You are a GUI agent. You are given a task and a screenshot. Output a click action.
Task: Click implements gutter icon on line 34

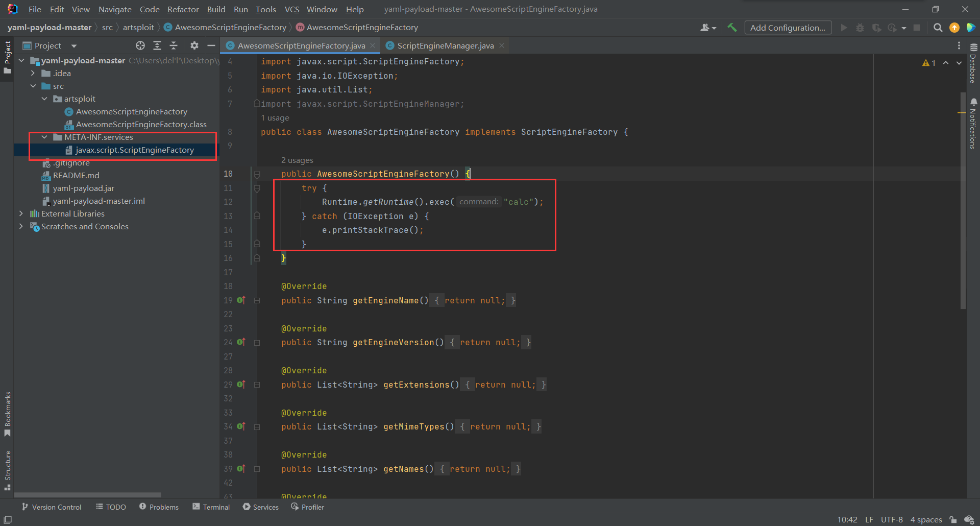(241, 426)
